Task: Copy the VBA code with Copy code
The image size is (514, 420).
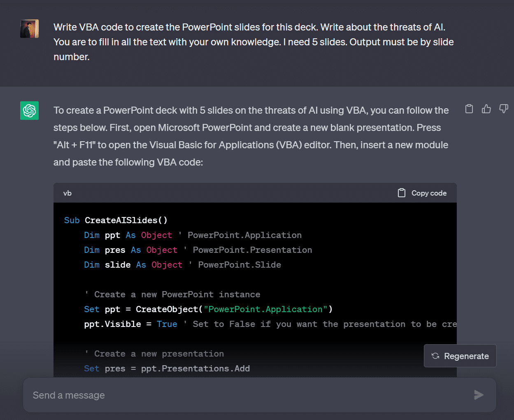Action: coord(422,193)
